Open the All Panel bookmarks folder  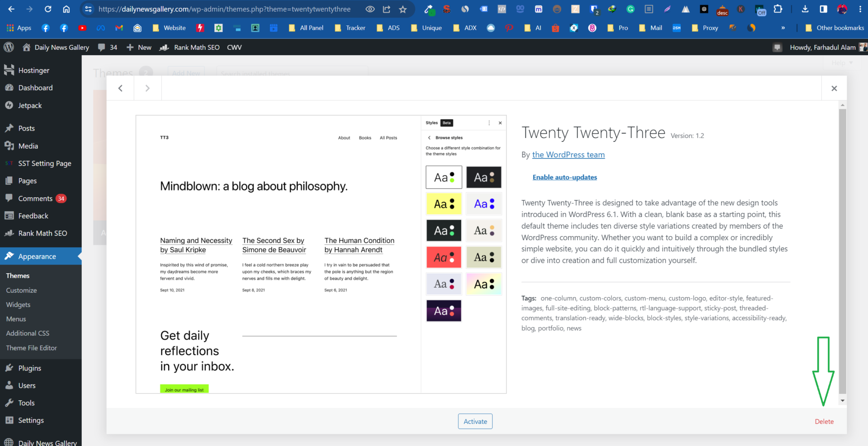pos(306,28)
